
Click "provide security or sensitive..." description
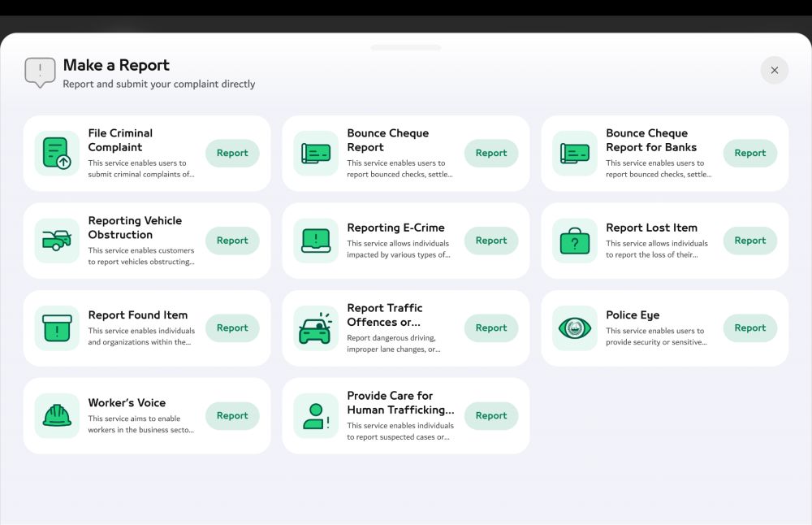click(x=656, y=342)
